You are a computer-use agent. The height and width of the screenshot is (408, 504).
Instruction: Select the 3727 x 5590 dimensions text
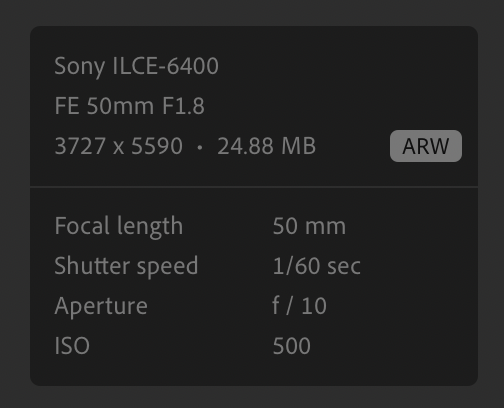[x=119, y=146]
